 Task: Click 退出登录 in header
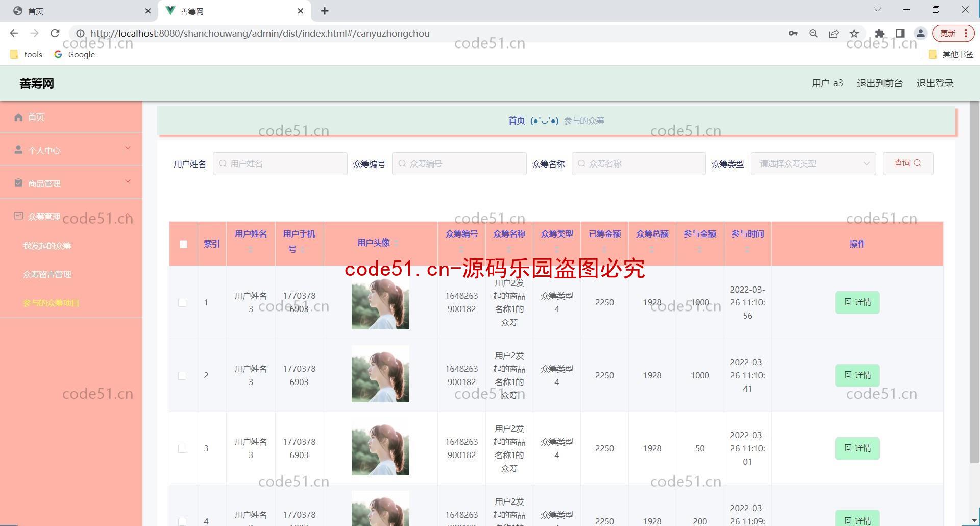935,83
